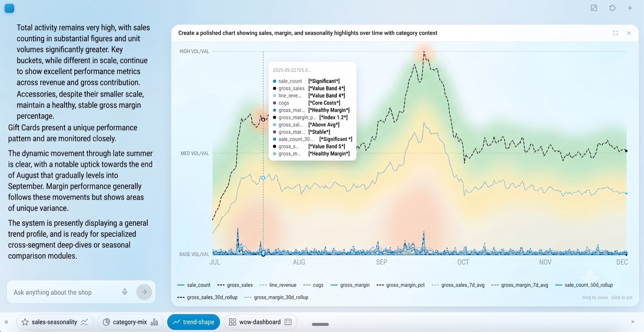Screen dimensions: 644x332
Task: Click the SEP label on the x-axis
Action: [x=382, y=262]
